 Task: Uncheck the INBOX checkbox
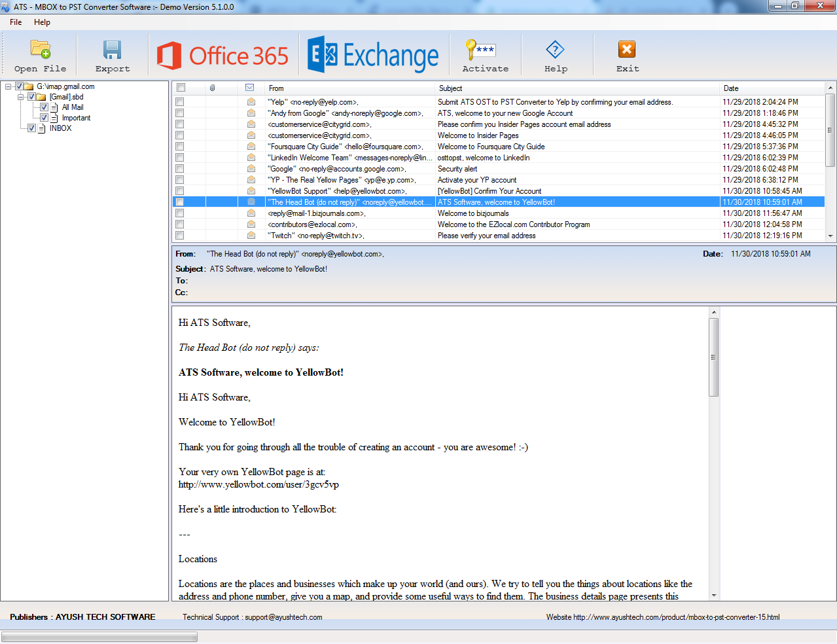pyautogui.click(x=31, y=128)
